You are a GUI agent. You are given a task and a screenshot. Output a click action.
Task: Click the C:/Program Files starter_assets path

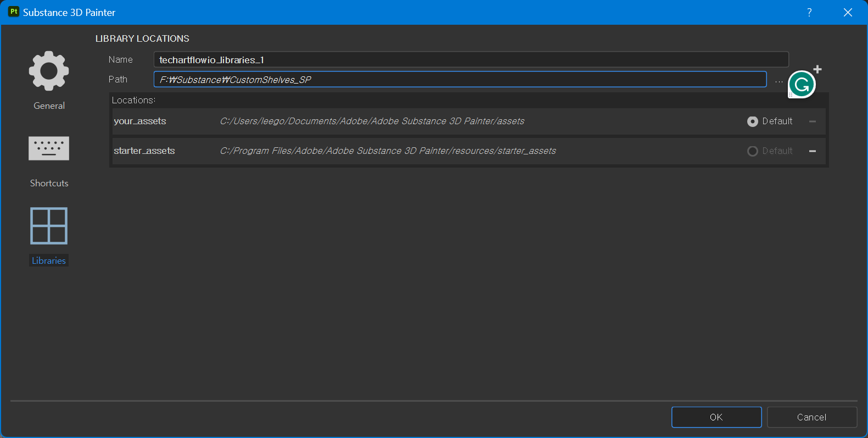[x=388, y=151]
